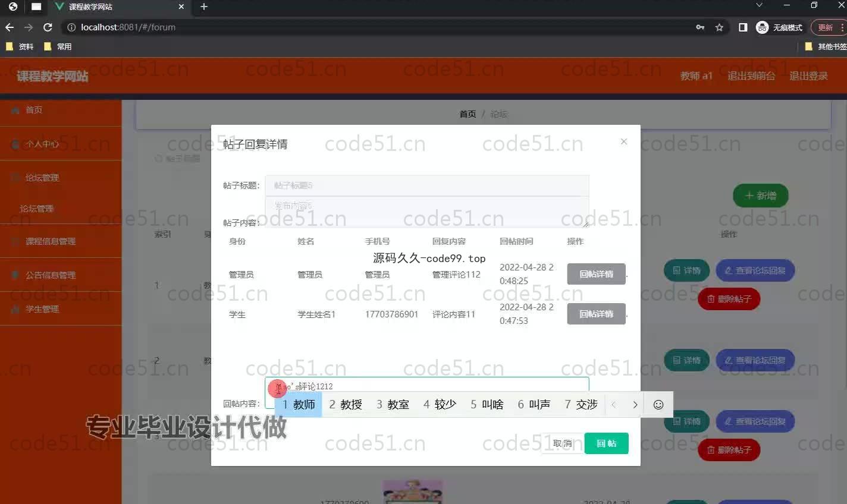This screenshot has height=504, width=847.
Task: Select IME candidate 6 叫声
Action: (534, 405)
